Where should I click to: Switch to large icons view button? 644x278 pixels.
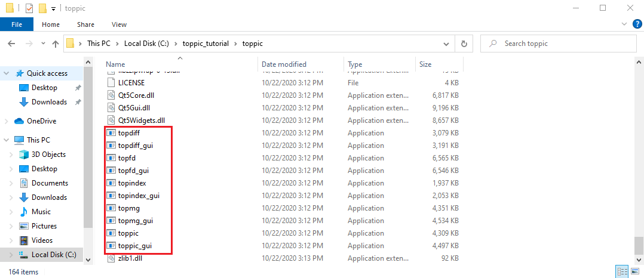(x=634, y=271)
